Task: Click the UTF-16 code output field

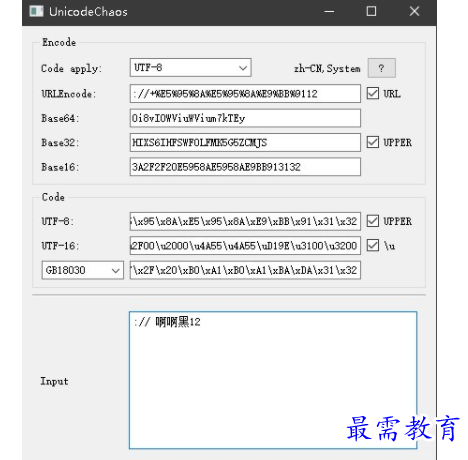Action: click(x=245, y=246)
